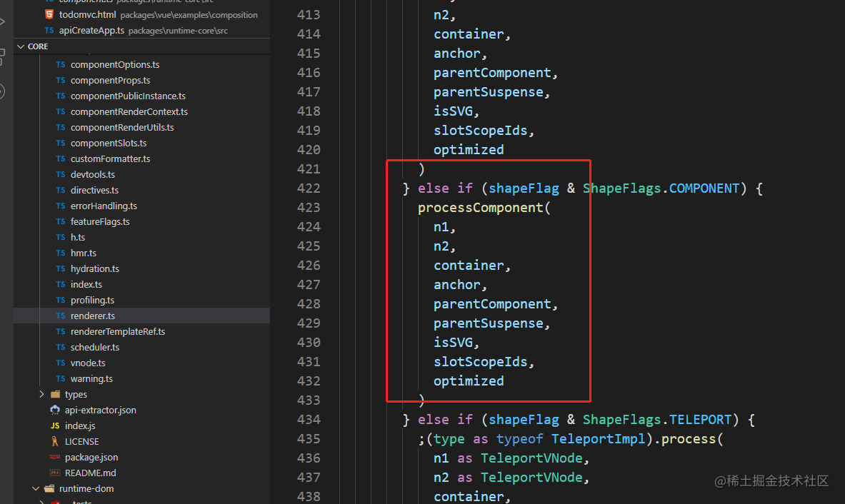Screen dimensions: 845x504
Task: Click ShapeFlags.COMPONENT on line 422
Action: [661, 188]
